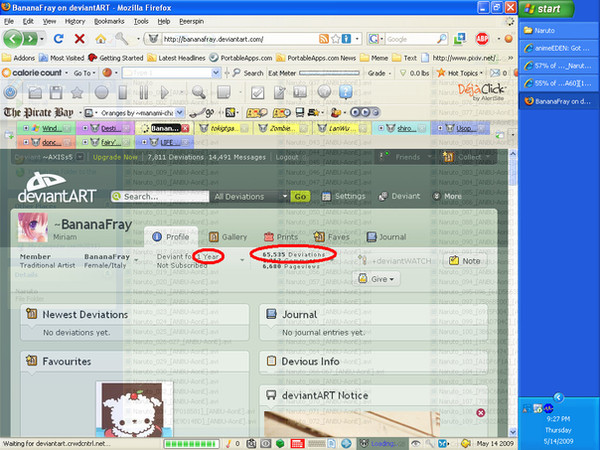Switch to the Journal profile tab
Viewport: 600px width, 450px height.
click(x=386, y=237)
